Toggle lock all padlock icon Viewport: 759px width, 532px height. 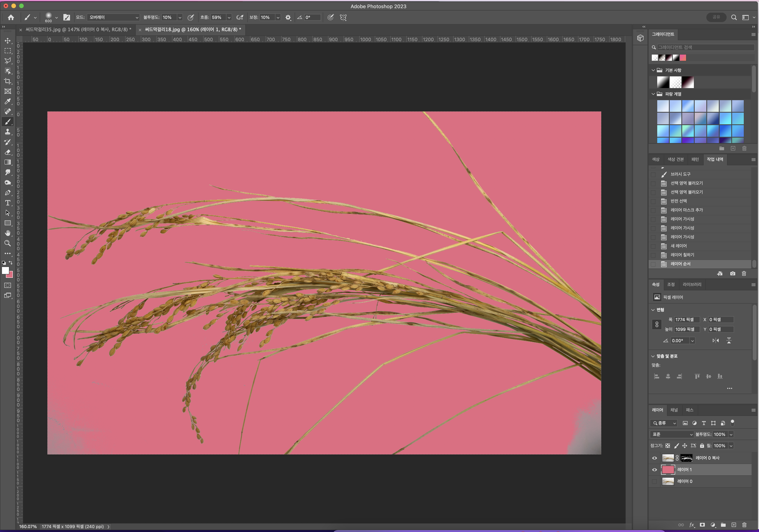[702, 446]
